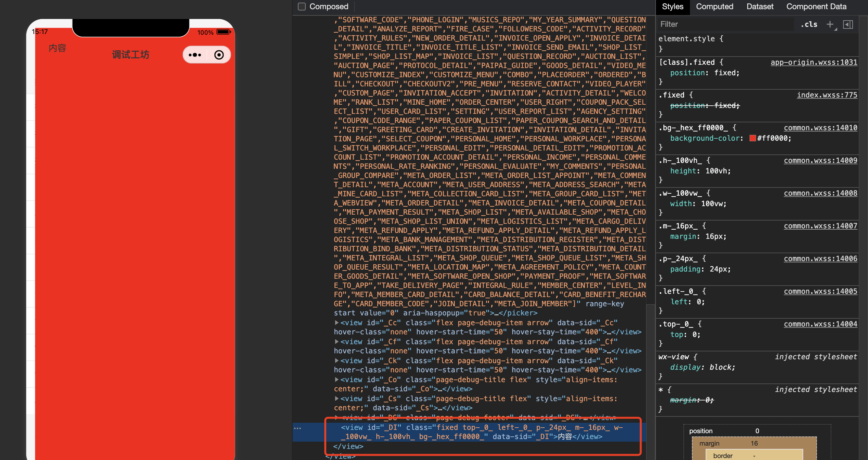Tick the Composed checkbox
The width and height of the screenshot is (868, 460).
coord(301,7)
